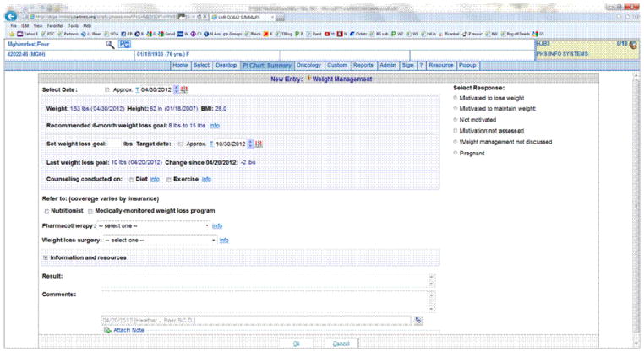
Task: Click the page vertical scrollbar
Action: 636,209
